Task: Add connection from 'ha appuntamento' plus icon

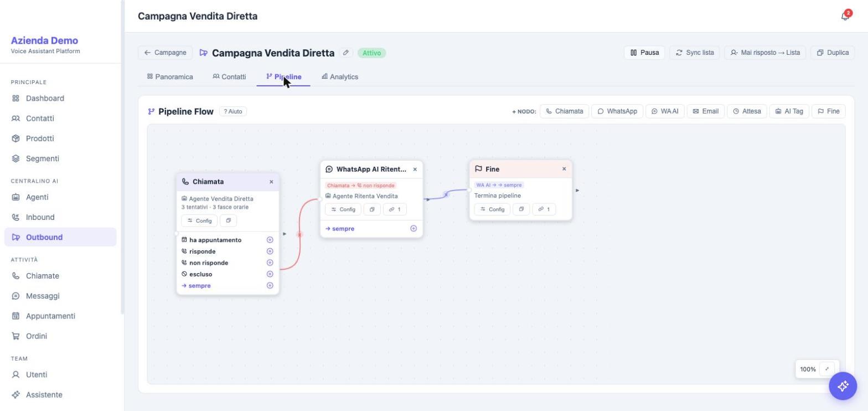Action: click(270, 240)
